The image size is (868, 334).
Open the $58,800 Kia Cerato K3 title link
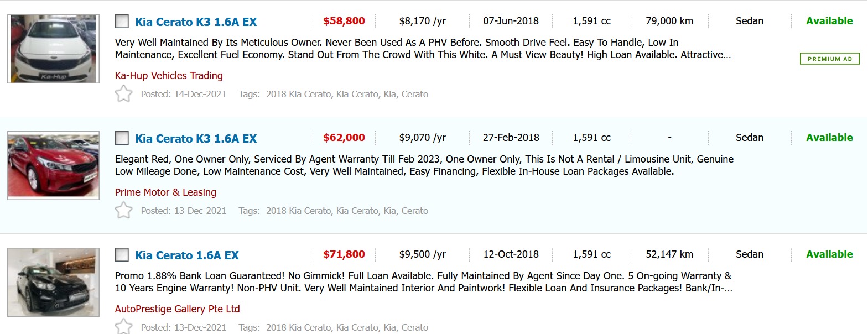click(x=196, y=22)
